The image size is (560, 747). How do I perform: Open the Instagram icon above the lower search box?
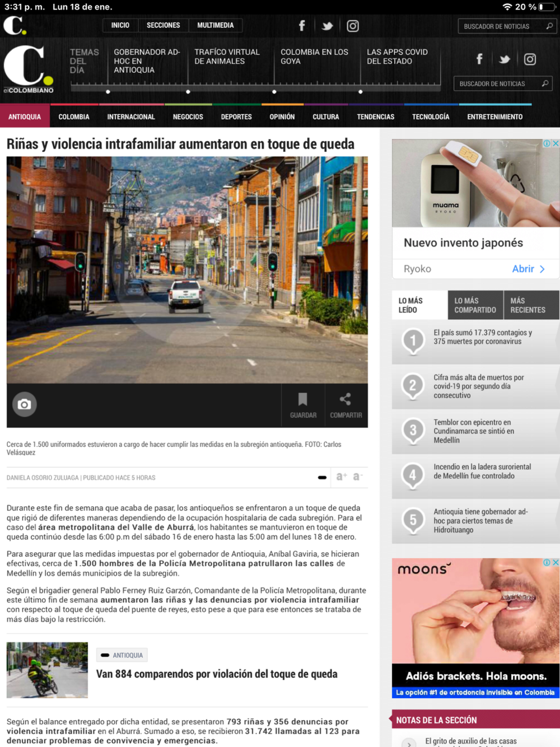tap(530, 59)
